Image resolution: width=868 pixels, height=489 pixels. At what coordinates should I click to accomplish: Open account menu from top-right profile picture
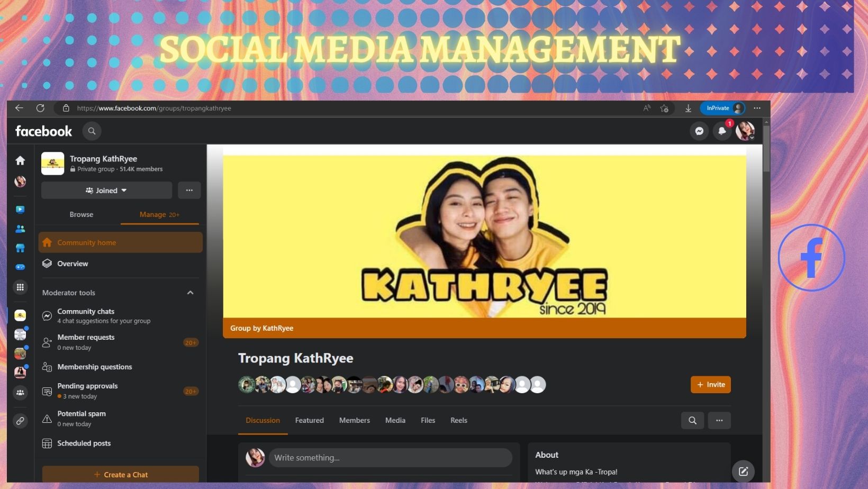745,131
